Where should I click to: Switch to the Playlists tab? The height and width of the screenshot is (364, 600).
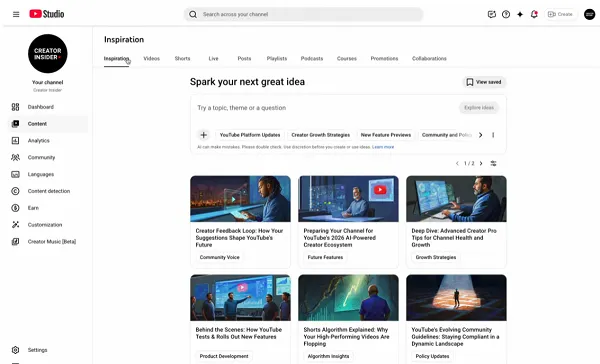(x=277, y=59)
